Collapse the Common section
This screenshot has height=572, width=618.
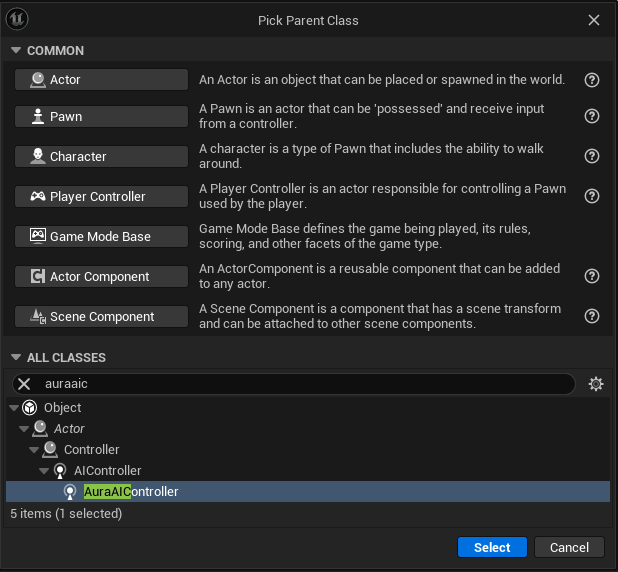click(16, 51)
